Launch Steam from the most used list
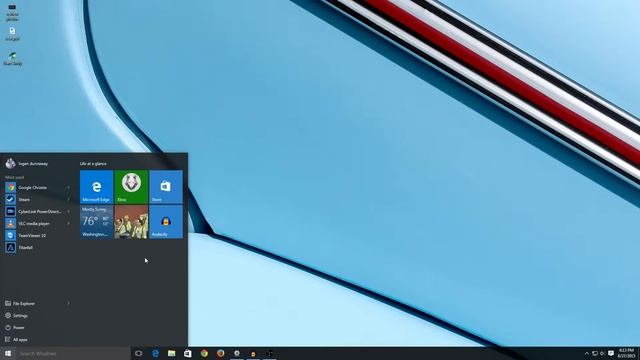This screenshot has width=640, height=360. 37,200
